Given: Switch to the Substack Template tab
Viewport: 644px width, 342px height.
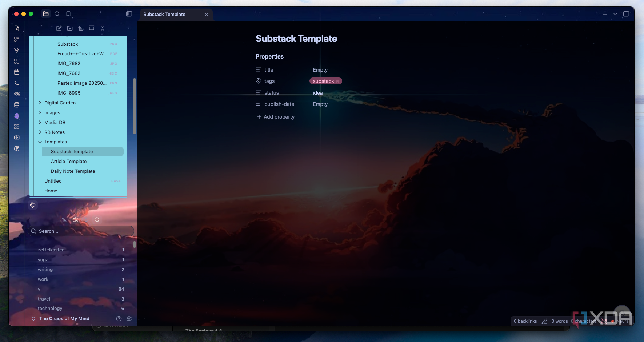Looking at the screenshot, I should [164, 15].
